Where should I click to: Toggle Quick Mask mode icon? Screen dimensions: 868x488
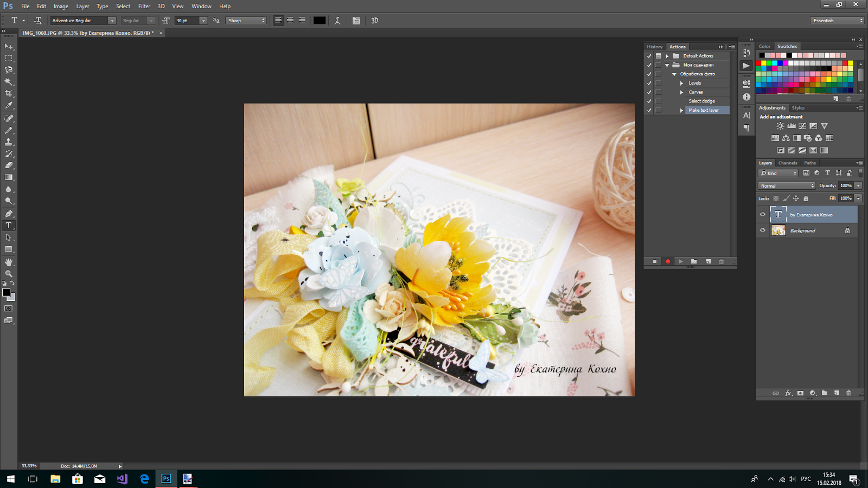(x=9, y=309)
